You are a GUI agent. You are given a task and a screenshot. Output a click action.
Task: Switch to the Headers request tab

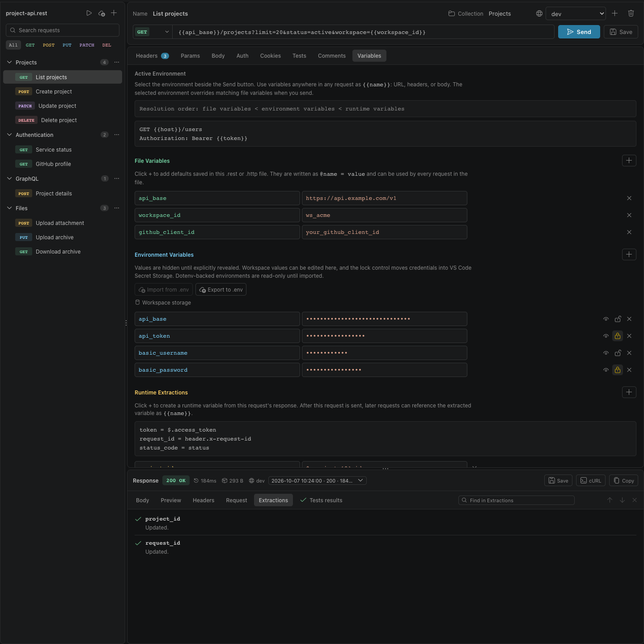[152, 56]
